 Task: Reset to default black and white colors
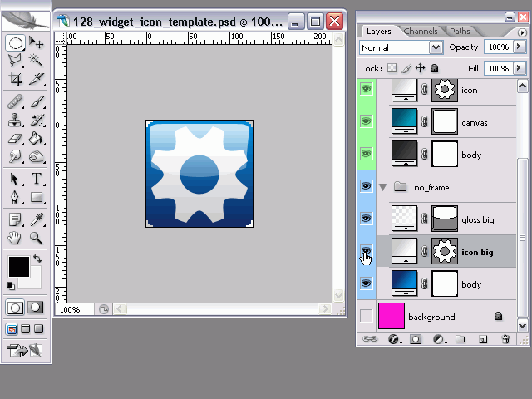[11, 286]
